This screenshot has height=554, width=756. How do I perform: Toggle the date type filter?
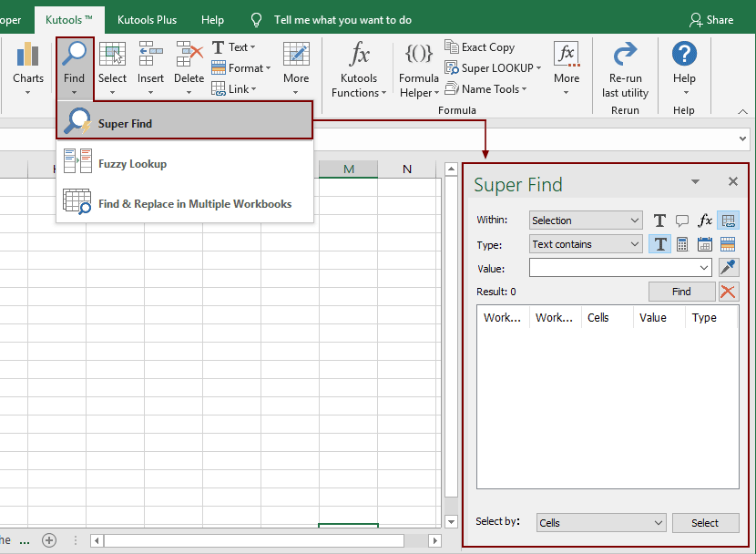pyautogui.click(x=705, y=244)
